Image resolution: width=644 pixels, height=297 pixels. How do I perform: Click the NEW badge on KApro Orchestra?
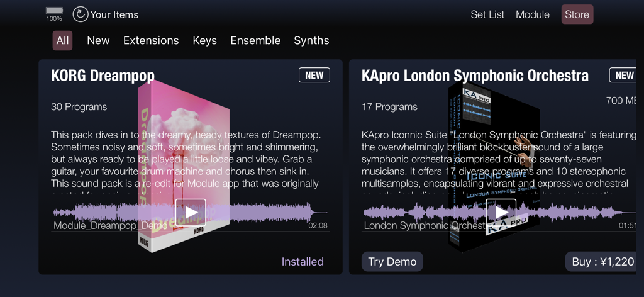click(x=623, y=75)
